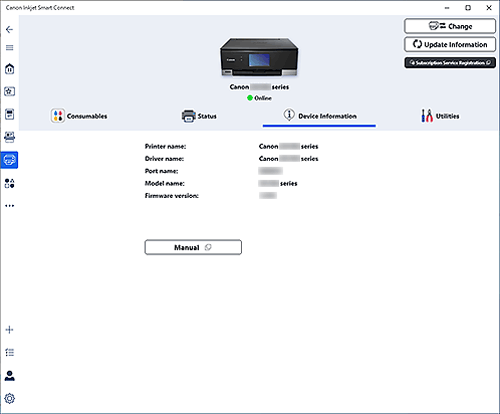
Task: Click the Canon Inkjet Smart Connect window title
Action: click(40, 8)
